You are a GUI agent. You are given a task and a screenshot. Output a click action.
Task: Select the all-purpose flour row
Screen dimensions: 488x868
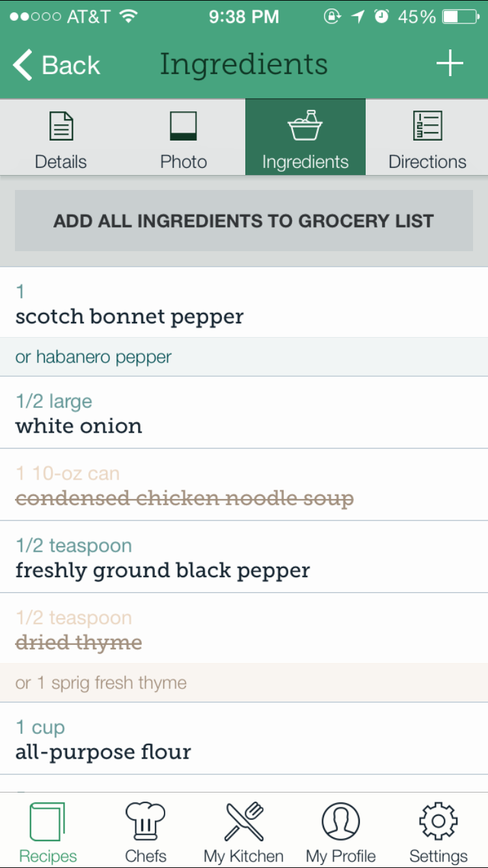(x=244, y=739)
